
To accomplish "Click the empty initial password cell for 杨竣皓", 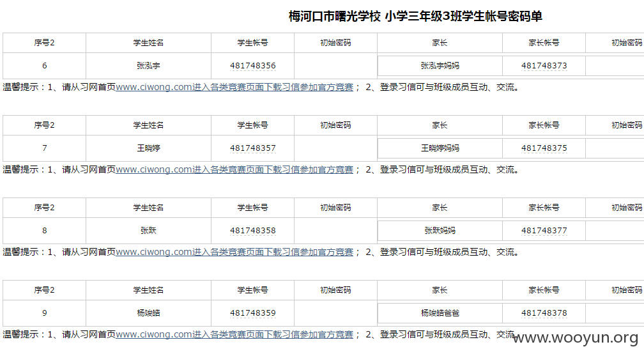I will click(x=335, y=313).
